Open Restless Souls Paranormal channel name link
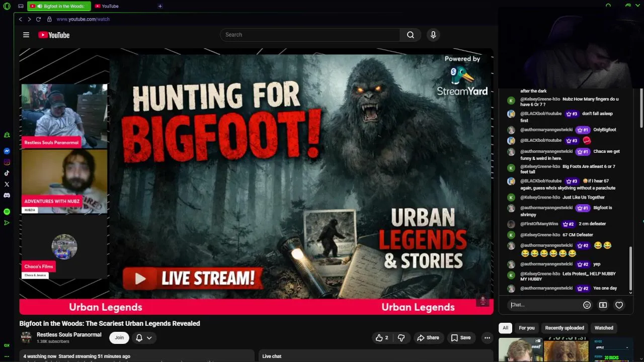This screenshot has height=362, width=644. click(x=69, y=335)
